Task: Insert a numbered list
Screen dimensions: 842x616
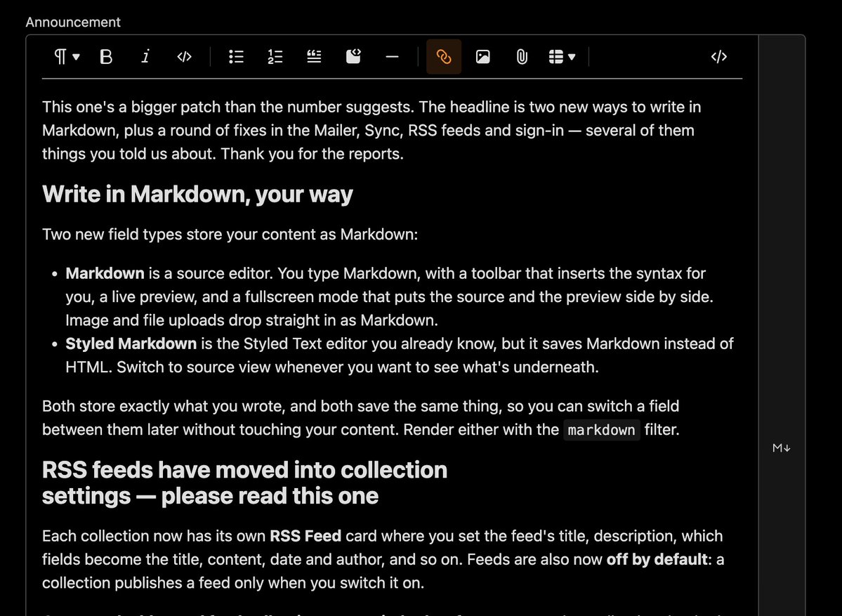Action: click(275, 56)
